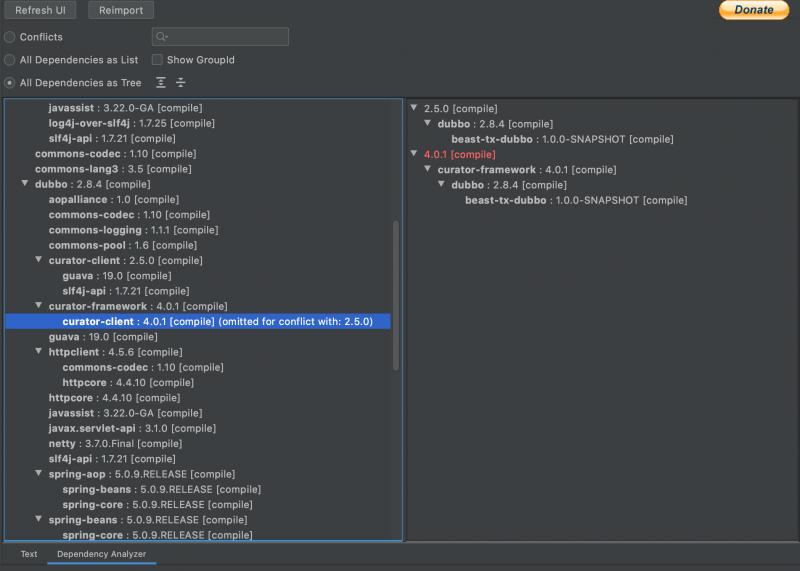
Task: Collapse the httpclient 4.5.6 node
Action: tap(38, 352)
